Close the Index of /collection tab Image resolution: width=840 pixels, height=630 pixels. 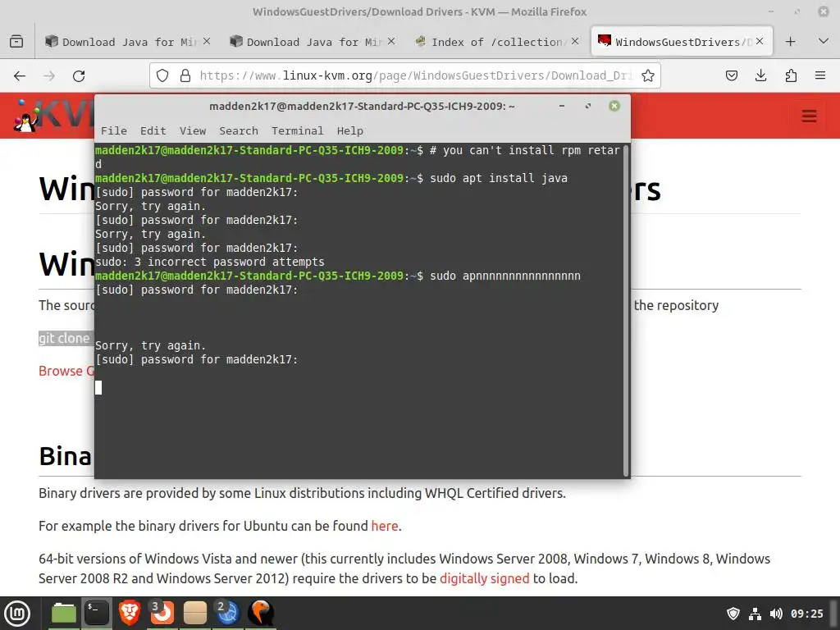tap(575, 41)
